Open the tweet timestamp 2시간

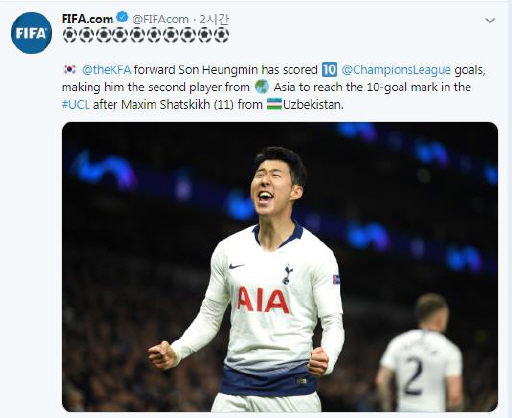pyautogui.click(x=214, y=19)
